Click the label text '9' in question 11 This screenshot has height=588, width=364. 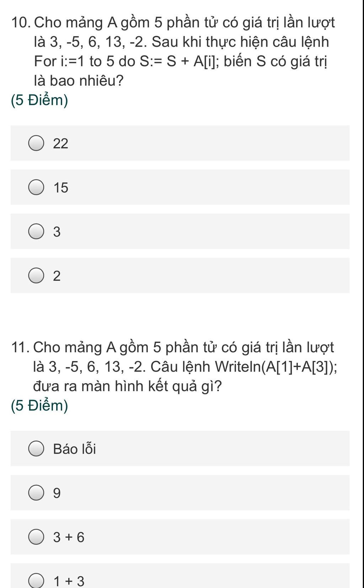[57, 493]
